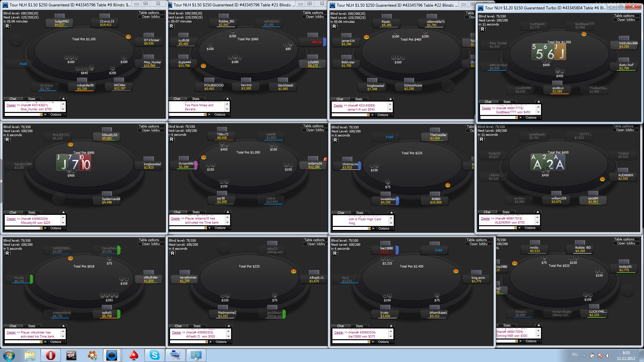The image size is (644, 362).
Task: Click the R icon on Table #21
Action: [171, 26]
